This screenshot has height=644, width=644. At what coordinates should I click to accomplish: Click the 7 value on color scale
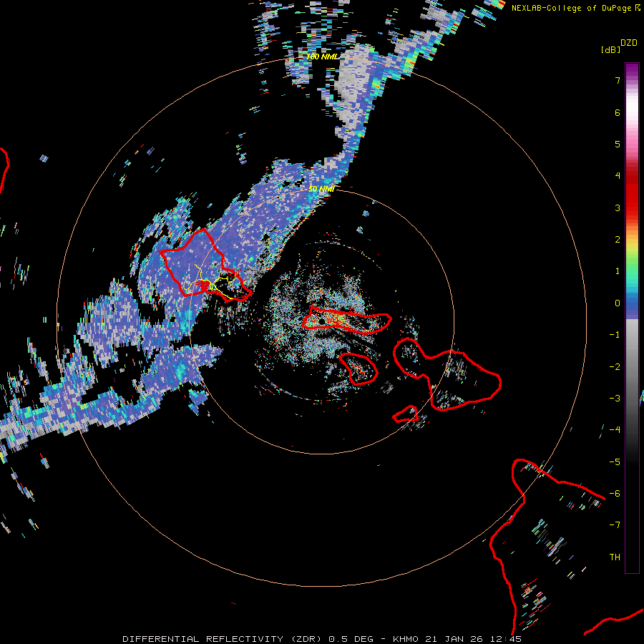[x=618, y=80]
